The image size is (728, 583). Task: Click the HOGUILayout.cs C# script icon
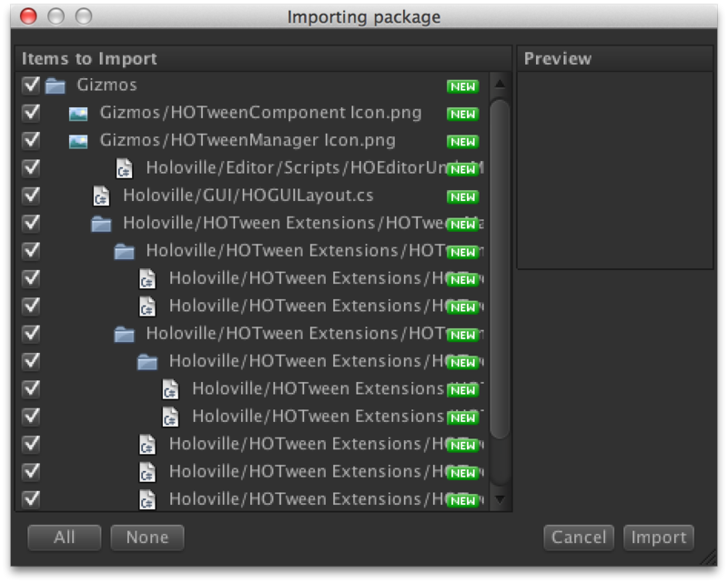101,196
